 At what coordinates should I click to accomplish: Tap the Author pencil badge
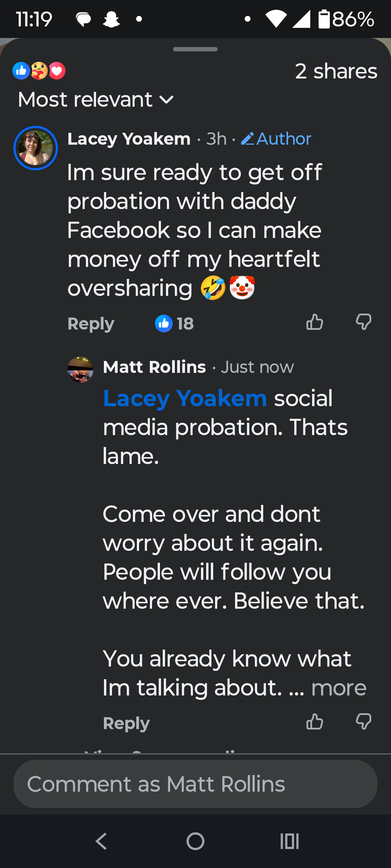(276, 139)
